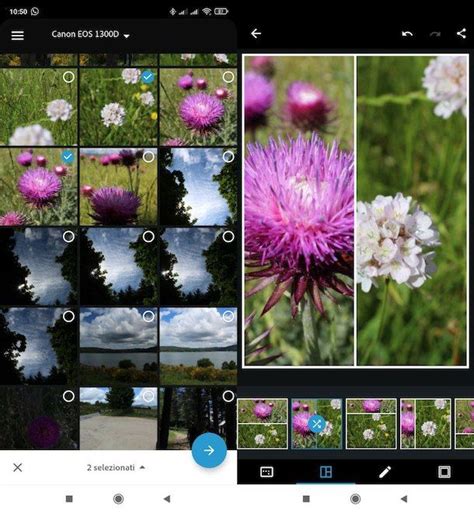Cancel selection with the X button
Image resolution: width=474 pixels, height=513 pixels.
click(18, 467)
